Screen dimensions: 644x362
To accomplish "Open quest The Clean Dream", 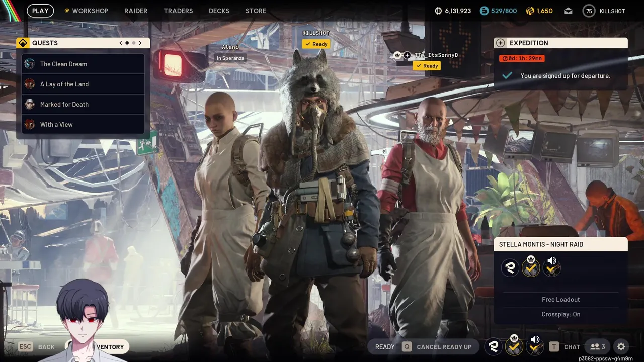I will (83, 64).
